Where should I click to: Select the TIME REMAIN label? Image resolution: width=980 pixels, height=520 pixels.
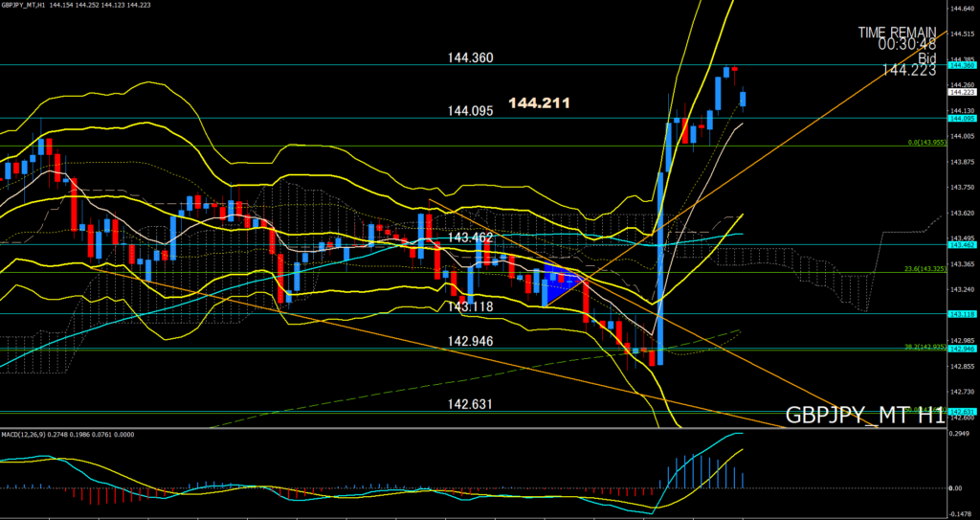(x=897, y=33)
